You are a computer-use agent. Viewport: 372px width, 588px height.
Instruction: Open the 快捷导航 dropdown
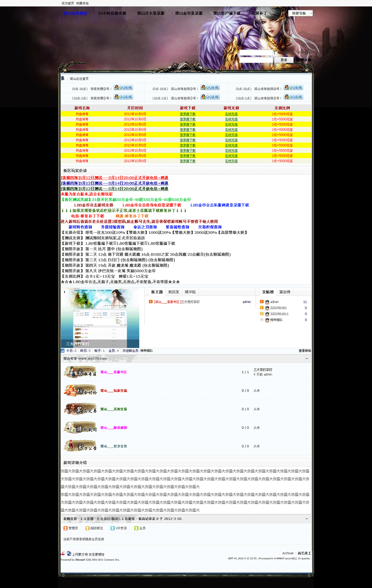pyautogui.click(x=301, y=13)
